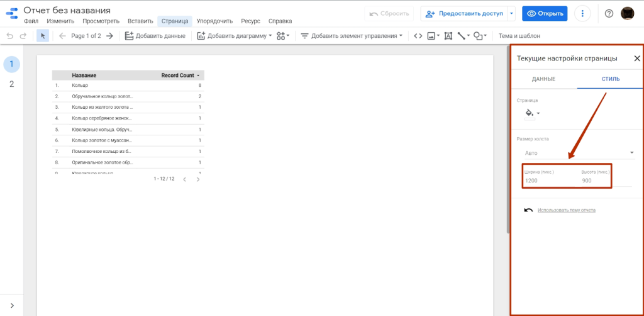
Task: Expand Добавить элемент управления dropdown
Action: click(x=352, y=36)
